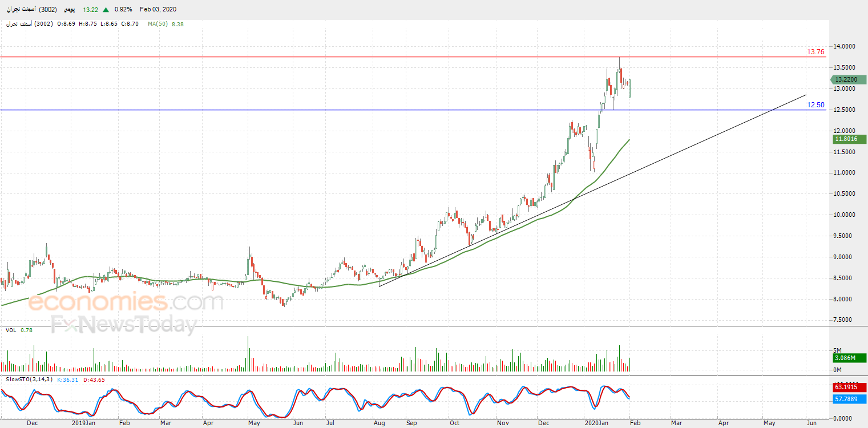This screenshot has width=868, height=428.
Task: Click the Sep time axis label
Action: (x=411, y=423)
